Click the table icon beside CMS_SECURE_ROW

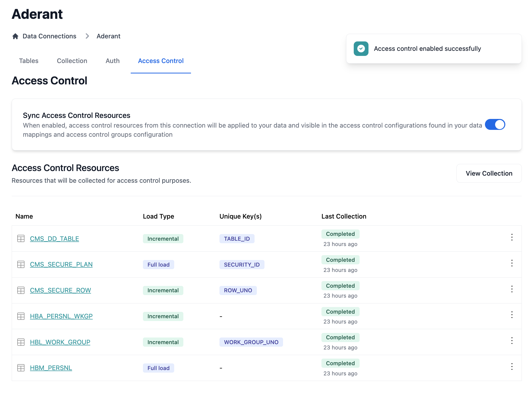tap(21, 290)
